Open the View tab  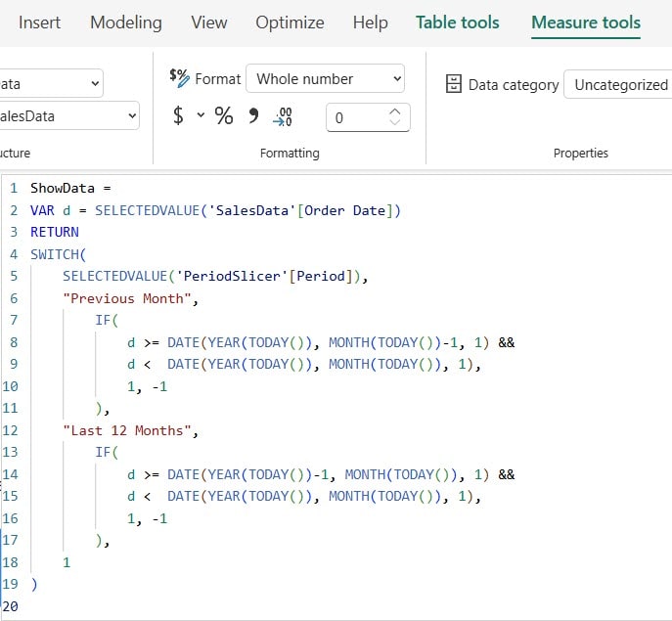[x=209, y=22]
